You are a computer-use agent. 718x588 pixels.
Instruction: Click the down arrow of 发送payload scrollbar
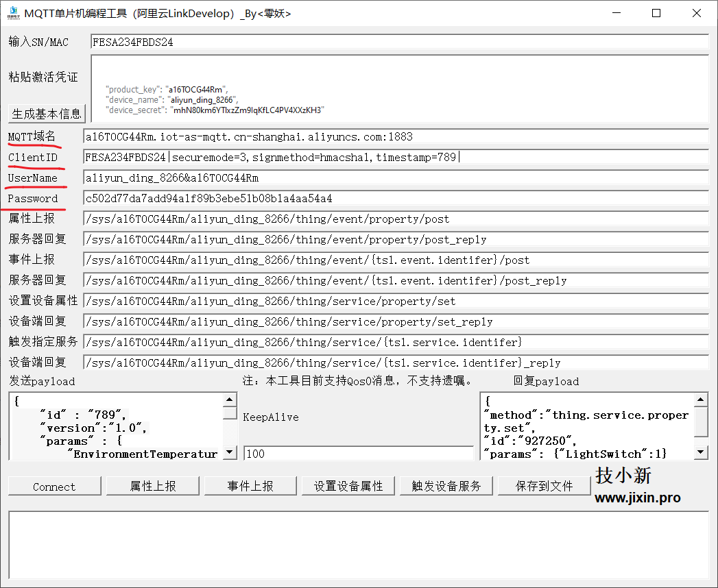coord(230,453)
